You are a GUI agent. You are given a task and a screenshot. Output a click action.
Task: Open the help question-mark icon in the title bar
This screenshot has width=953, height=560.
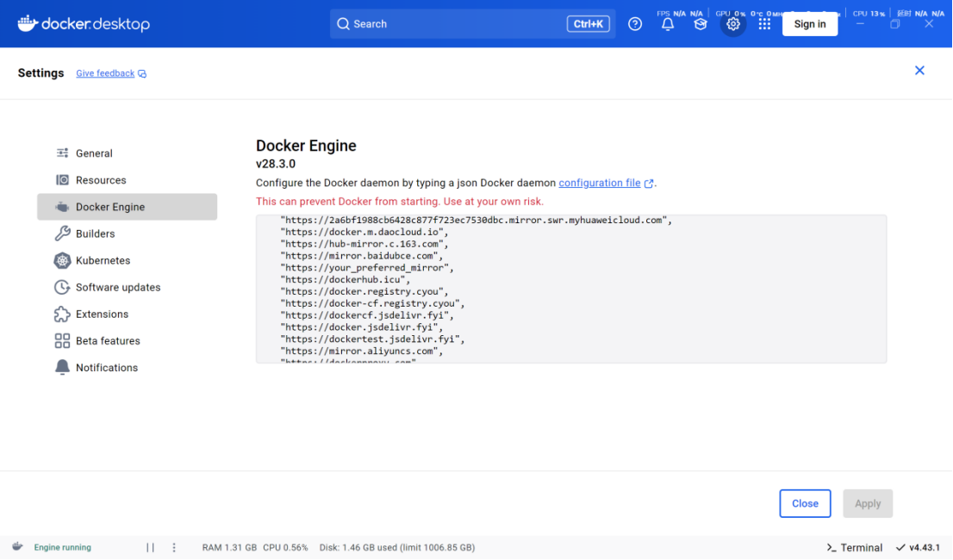pyautogui.click(x=635, y=23)
